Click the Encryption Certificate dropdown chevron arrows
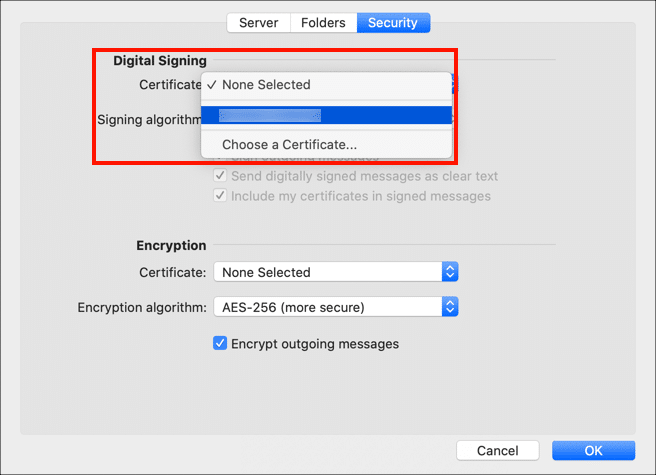This screenshot has height=475, width=656. point(450,272)
